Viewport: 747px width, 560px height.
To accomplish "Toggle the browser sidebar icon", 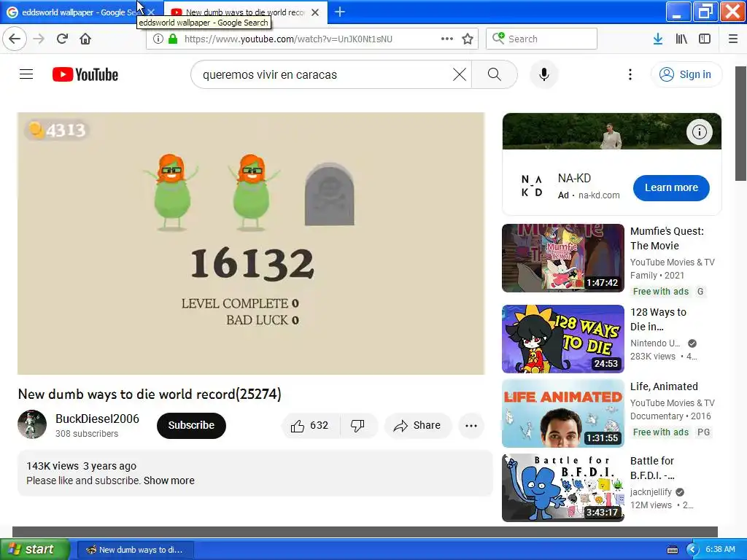I will pyautogui.click(x=705, y=39).
